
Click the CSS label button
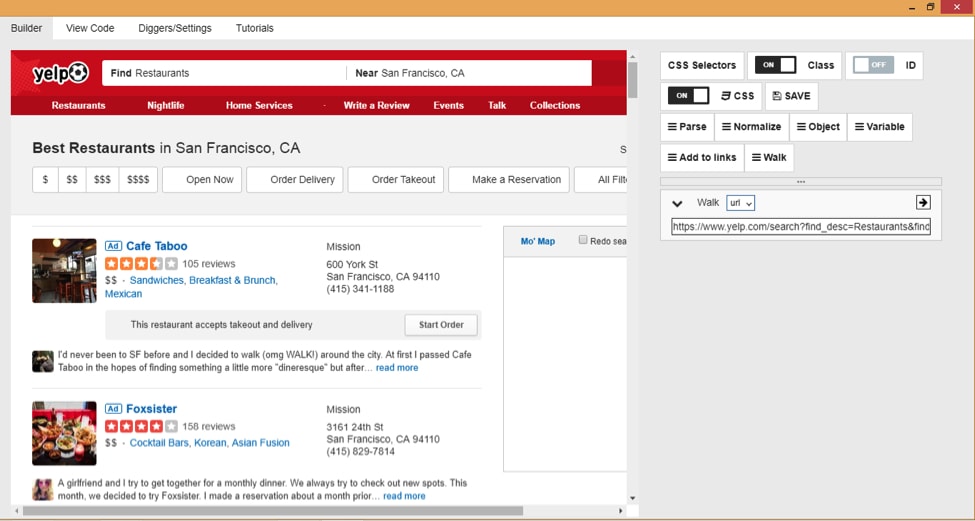(x=737, y=96)
